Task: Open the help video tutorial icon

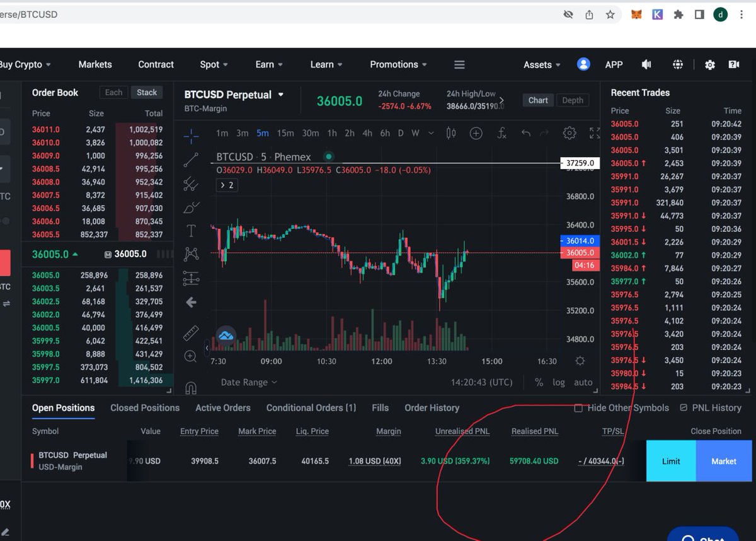Action: 734,64
